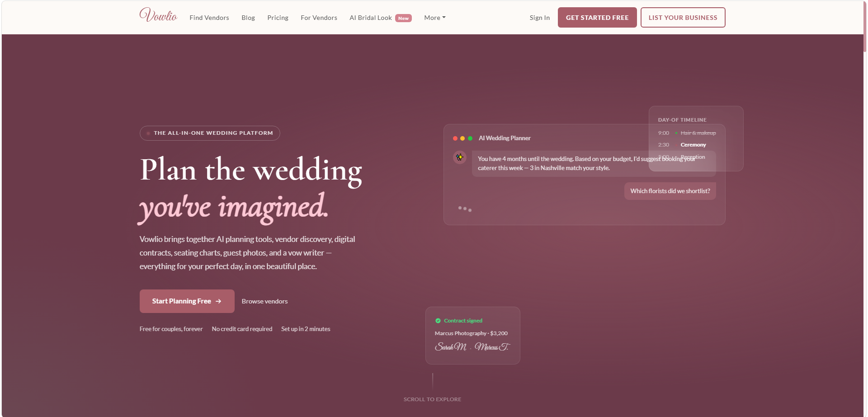The width and height of the screenshot is (868, 417).
Task: Click green checkmark beside Contract signed
Action: tap(438, 321)
